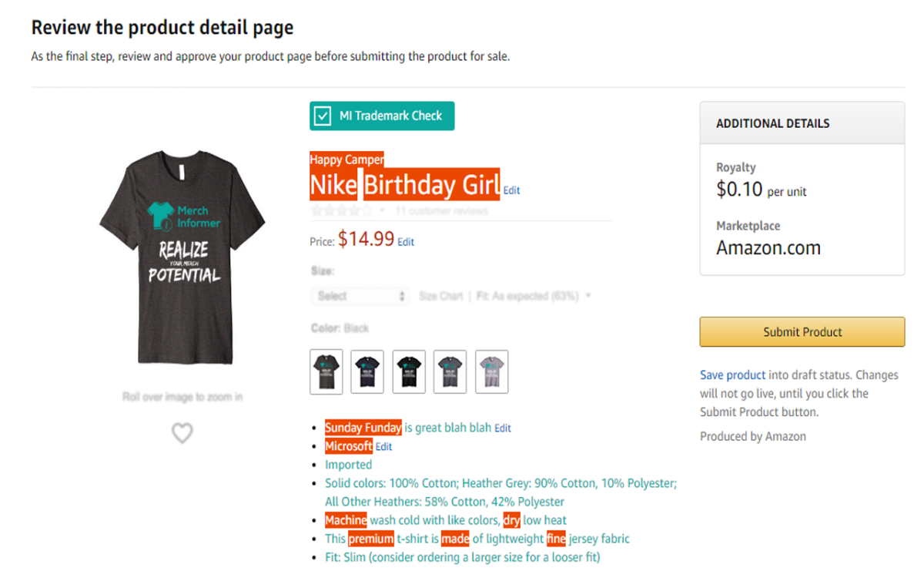This screenshot has width=924, height=578.
Task: Expand the star rating dropdown arrow
Action: click(383, 210)
